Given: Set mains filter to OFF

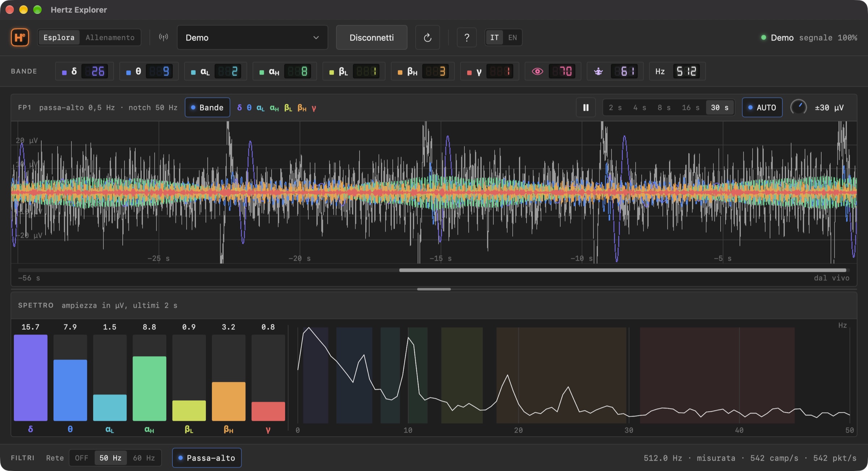Looking at the screenshot, I should tap(81, 458).
